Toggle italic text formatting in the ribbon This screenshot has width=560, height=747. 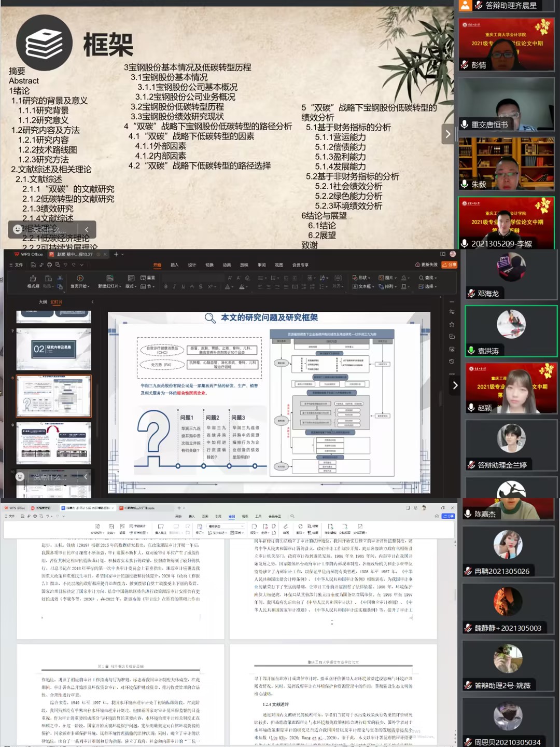point(174,286)
